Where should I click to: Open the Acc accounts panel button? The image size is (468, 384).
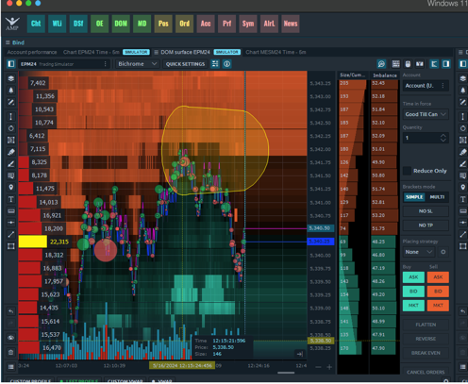click(206, 24)
